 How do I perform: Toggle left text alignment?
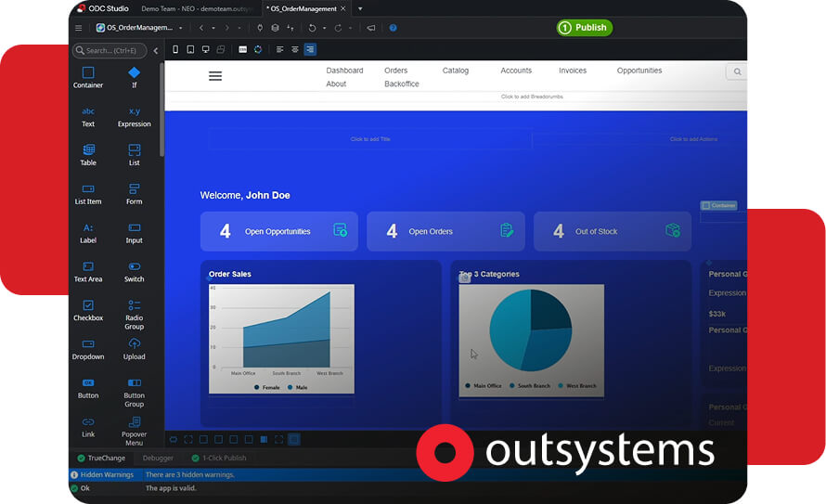[279, 49]
